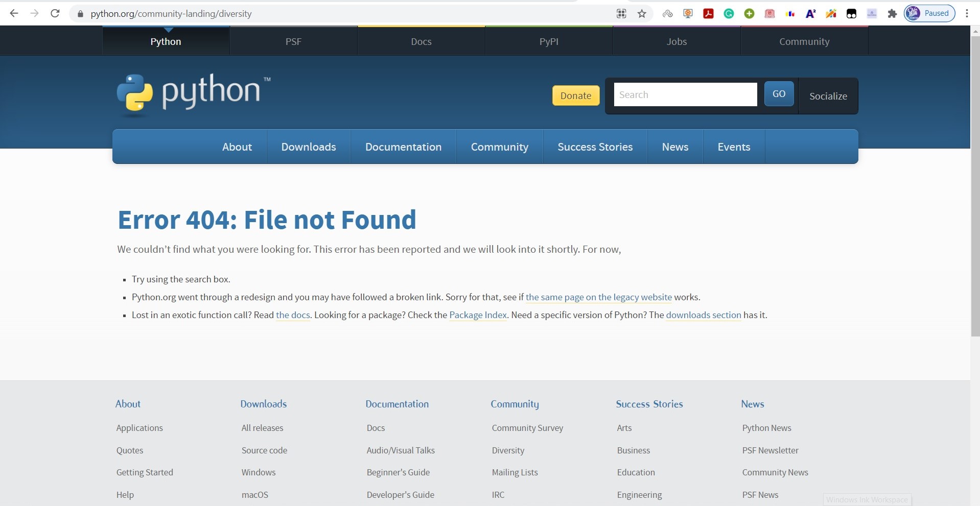Click the footer About heading
980x506 pixels.
click(128, 404)
